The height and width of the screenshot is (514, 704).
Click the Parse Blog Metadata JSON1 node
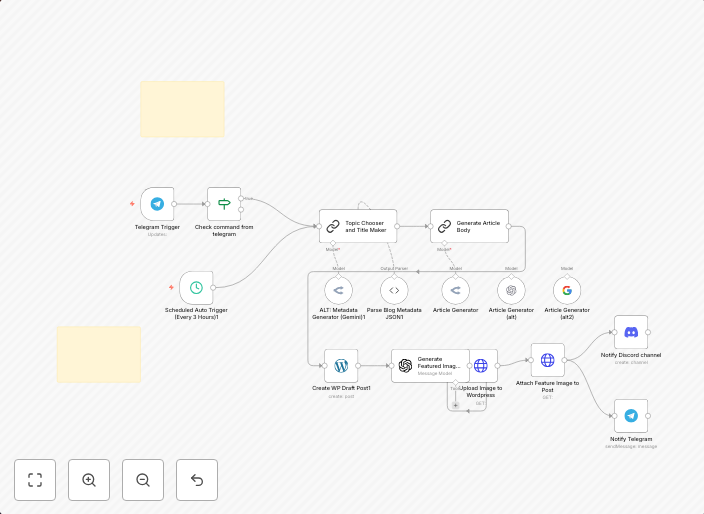(394, 291)
